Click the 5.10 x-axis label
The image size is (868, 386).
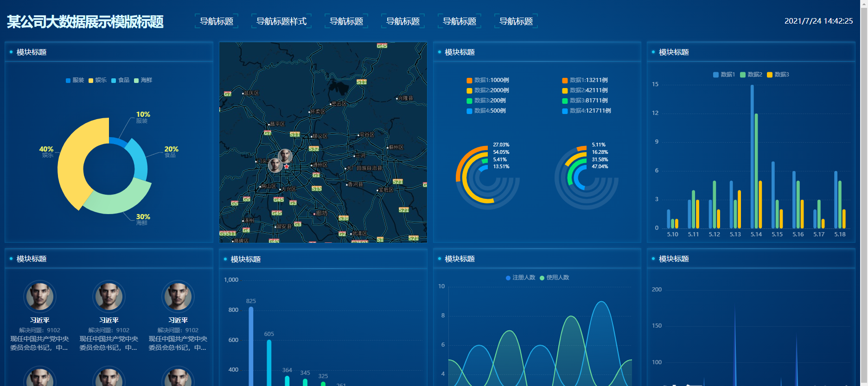point(672,234)
